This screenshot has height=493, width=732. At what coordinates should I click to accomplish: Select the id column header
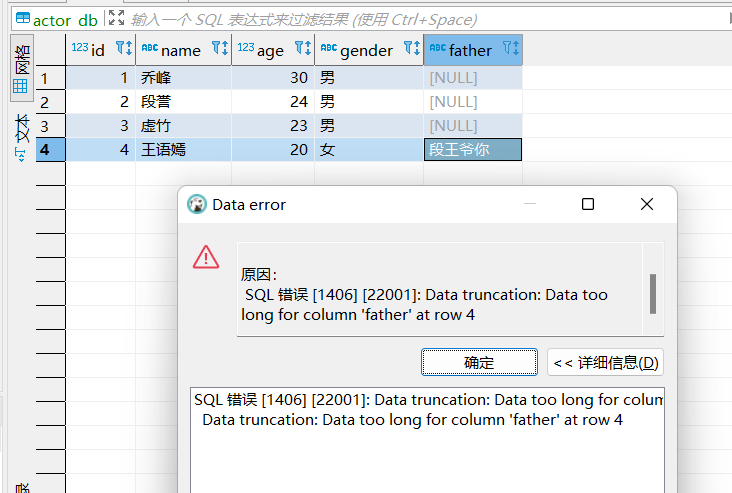coord(101,49)
